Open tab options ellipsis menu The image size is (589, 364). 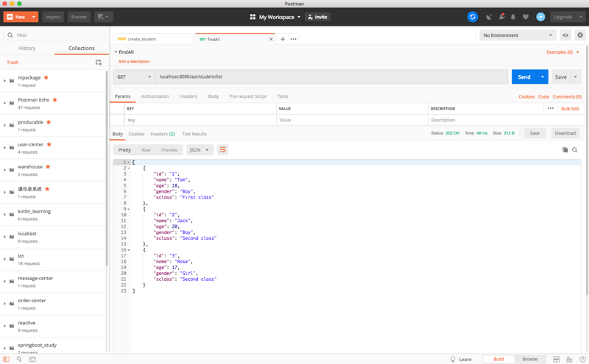coord(293,39)
